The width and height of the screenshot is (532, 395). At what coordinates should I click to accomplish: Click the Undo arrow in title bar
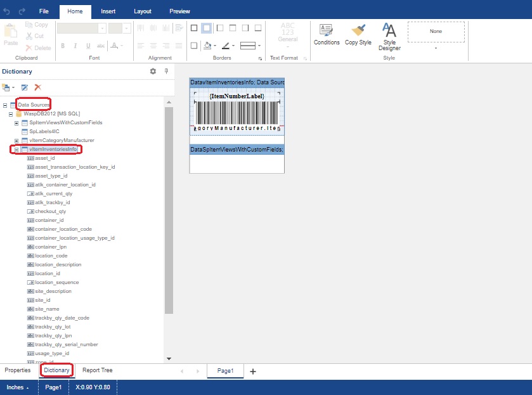point(7,11)
